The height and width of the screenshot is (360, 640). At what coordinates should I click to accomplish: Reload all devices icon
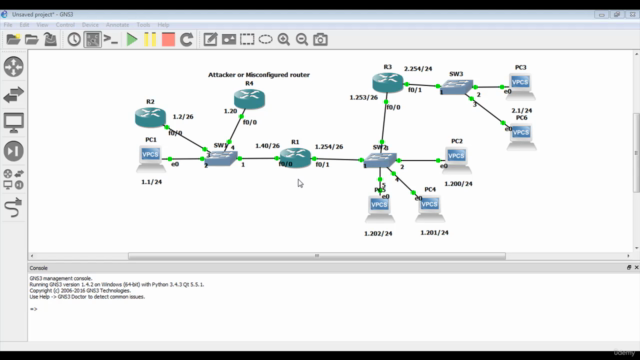[x=187, y=40]
